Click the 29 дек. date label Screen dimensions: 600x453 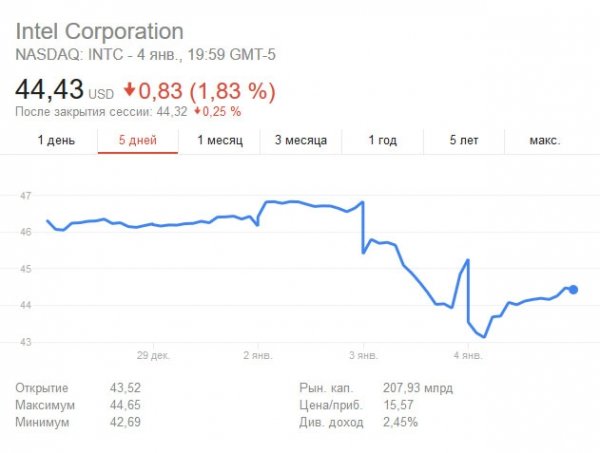[x=152, y=355]
